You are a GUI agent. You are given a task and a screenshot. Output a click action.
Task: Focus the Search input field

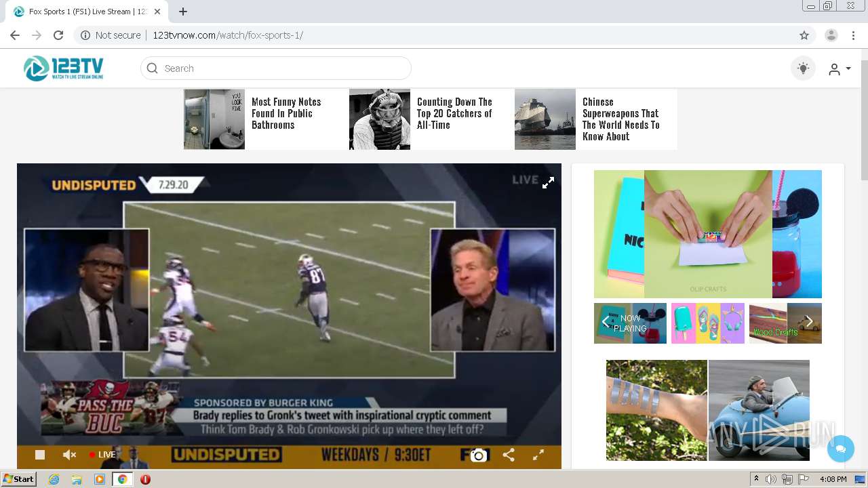(275, 68)
